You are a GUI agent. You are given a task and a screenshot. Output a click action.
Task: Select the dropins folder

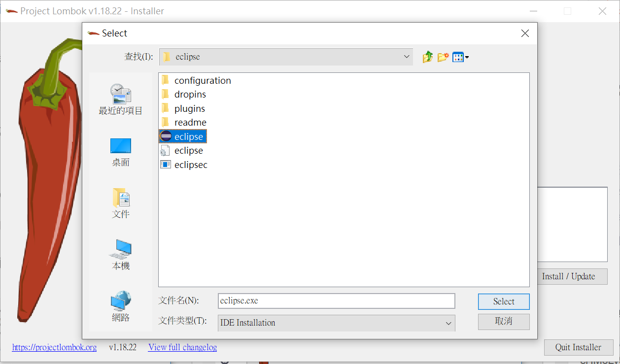tap(183, 94)
